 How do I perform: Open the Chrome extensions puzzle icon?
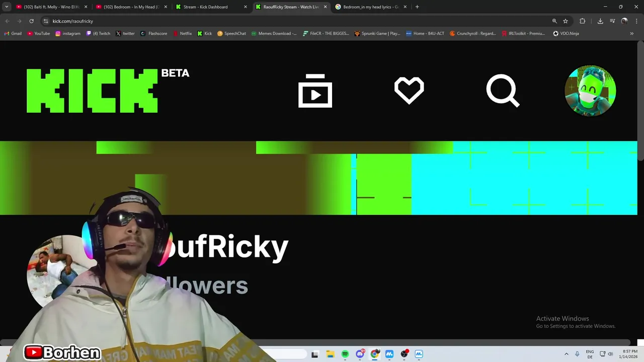[x=583, y=21]
